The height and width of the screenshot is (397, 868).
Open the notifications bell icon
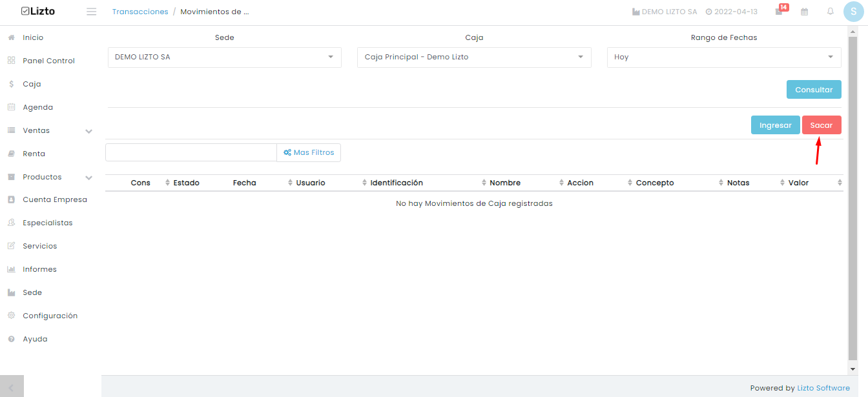tap(831, 12)
